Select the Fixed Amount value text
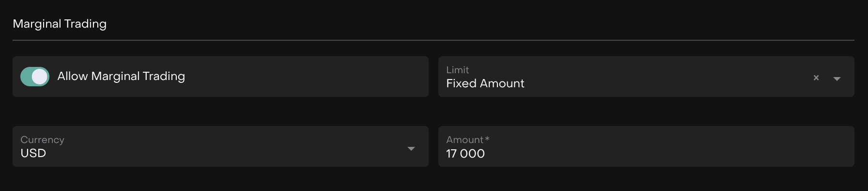The width and height of the screenshot is (868, 191). point(485,83)
